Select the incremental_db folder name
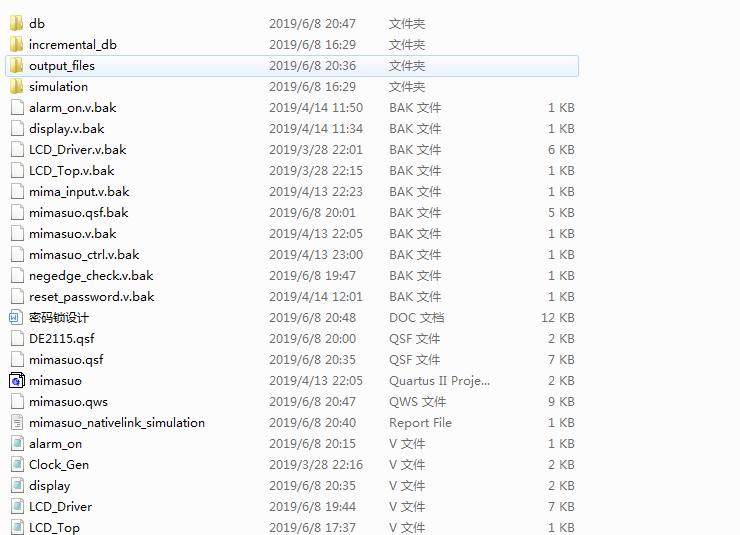This screenshot has height=535, width=740. click(73, 44)
